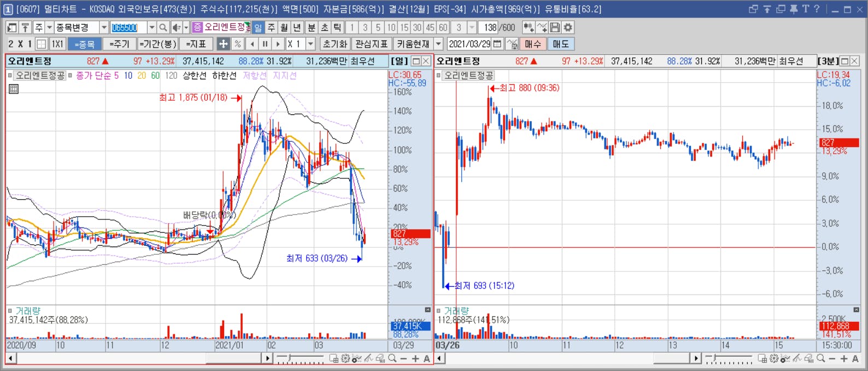This screenshot has height=371, width=868.
Task: Zoom out the daily chart with the minus icon
Action: [x=403, y=358]
